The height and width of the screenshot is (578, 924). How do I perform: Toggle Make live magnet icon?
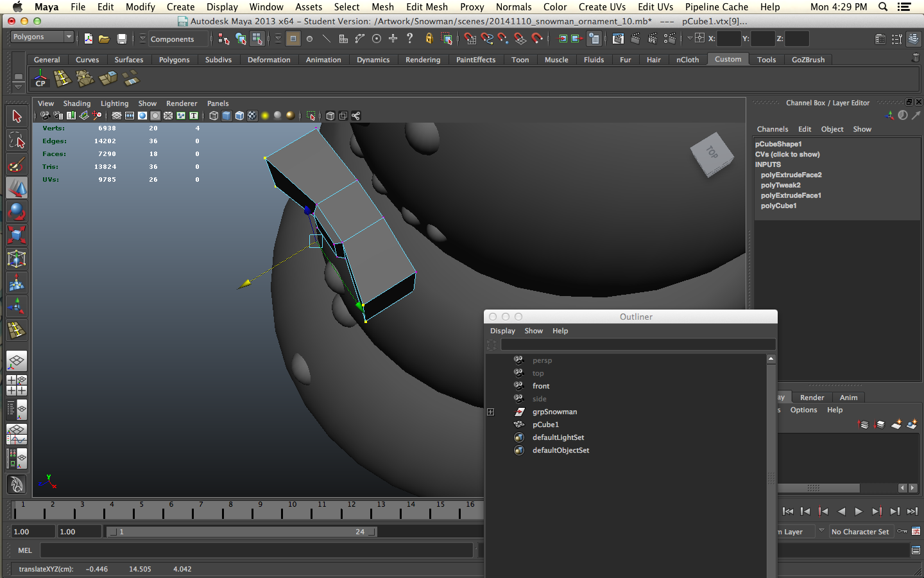[537, 39]
